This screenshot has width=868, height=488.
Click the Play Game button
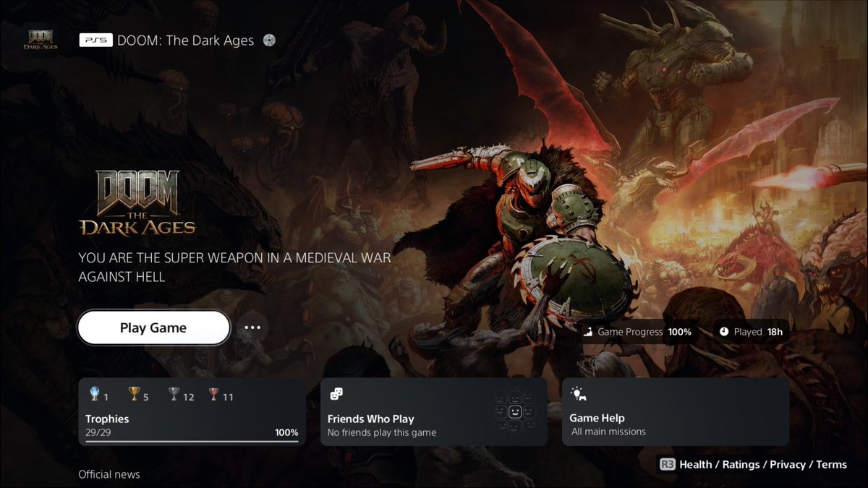point(153,328)
